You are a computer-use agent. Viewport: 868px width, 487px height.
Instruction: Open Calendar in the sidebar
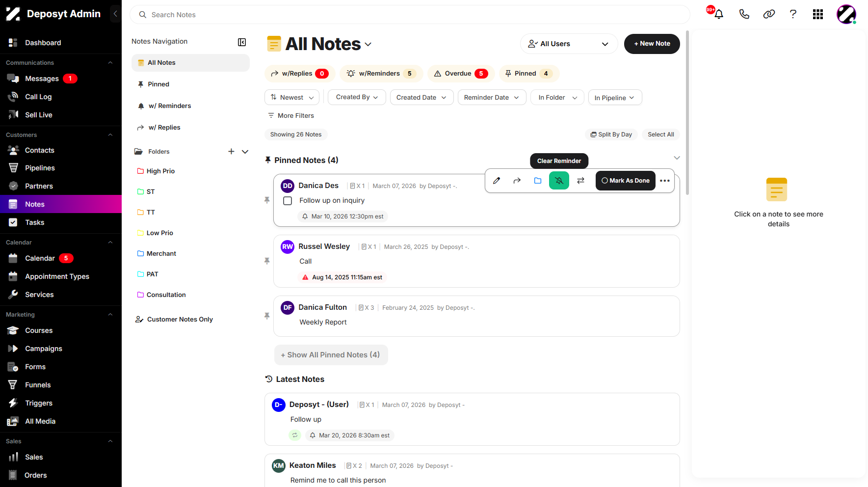(x=61, y=258)
